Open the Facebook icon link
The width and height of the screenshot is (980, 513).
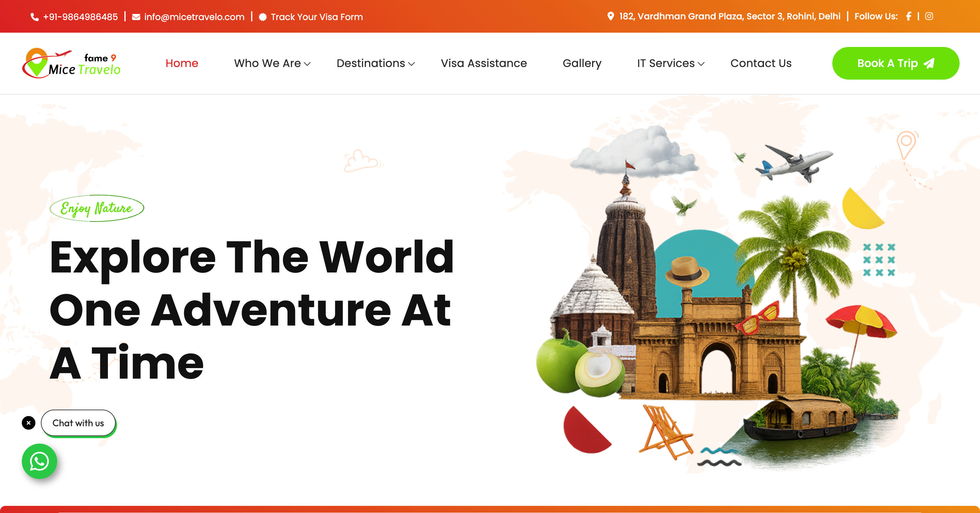point(909,16)
